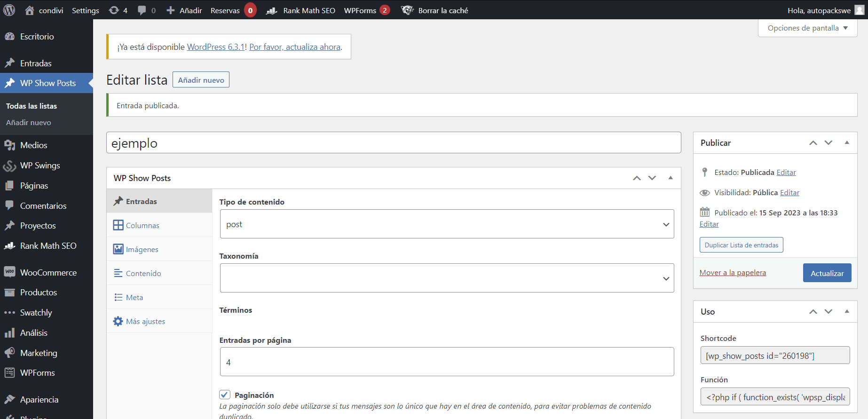Screen dimensions: 868x419
Task: Expand the Taxonomía dropdown
Action: [x=447, y=278]
